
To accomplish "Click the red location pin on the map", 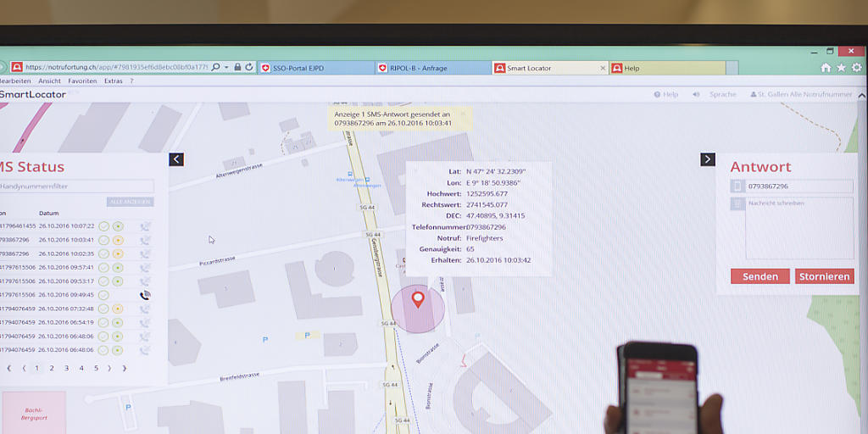I will point(418,299).
